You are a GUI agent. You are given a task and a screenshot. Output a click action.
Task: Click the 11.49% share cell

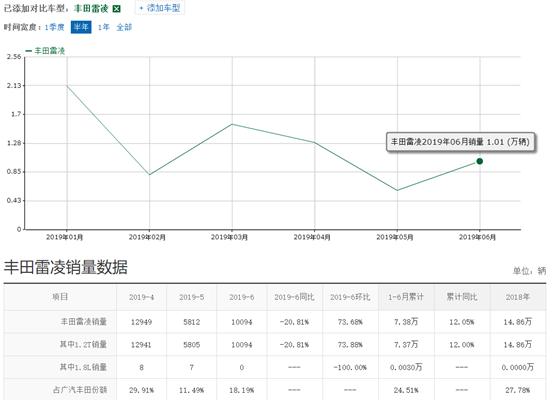click(191, 390)
